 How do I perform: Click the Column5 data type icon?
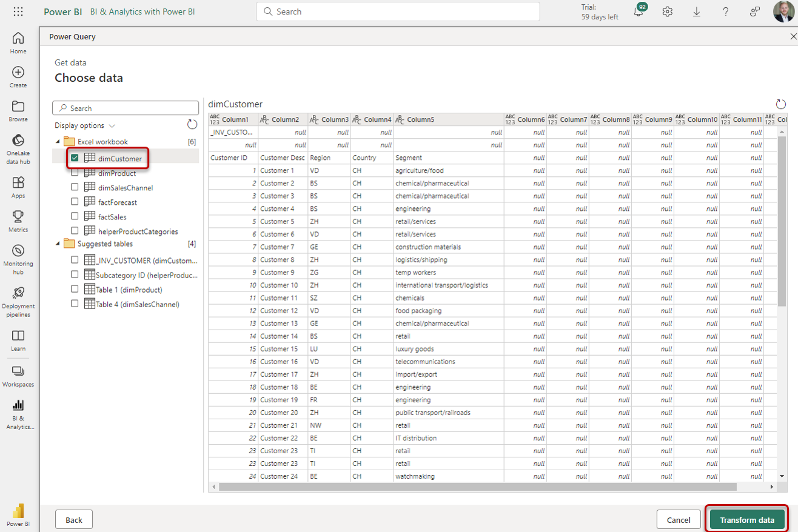coord(400,119)
